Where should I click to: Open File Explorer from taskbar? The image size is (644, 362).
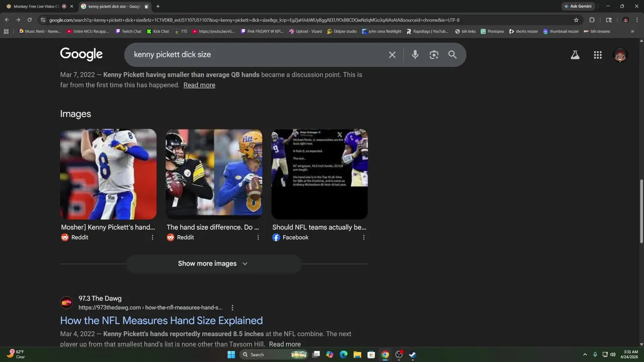(357, 354)
